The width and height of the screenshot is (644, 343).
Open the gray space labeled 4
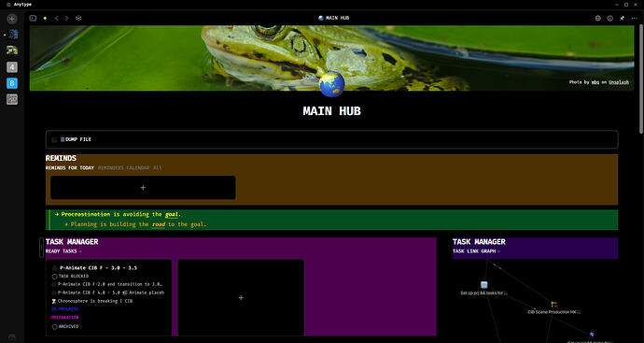[12, 67]
